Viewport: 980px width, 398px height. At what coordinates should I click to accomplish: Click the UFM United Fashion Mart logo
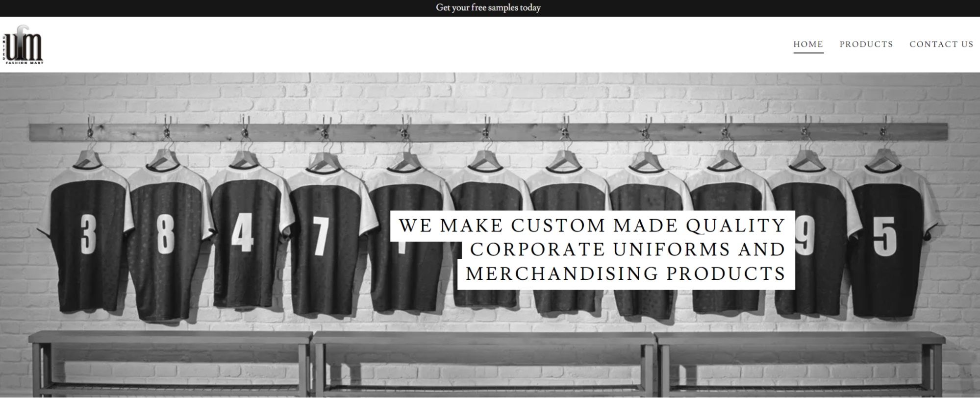(23, 45)
